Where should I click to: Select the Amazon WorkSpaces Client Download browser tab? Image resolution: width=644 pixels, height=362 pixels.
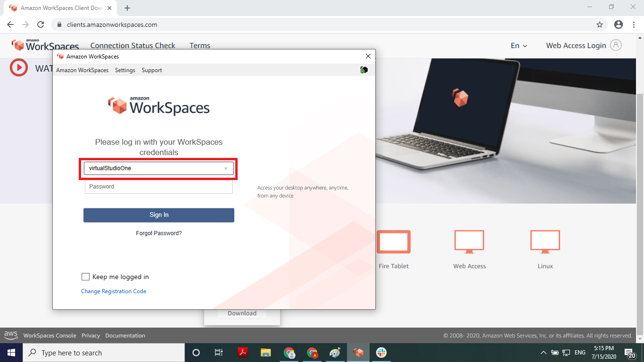[x=61, y=8]
